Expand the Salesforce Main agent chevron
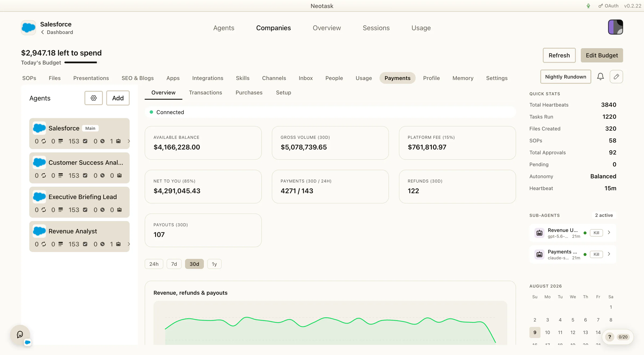Image resolution: width=644 pixels, height=355 pixels. pos(129,141)
